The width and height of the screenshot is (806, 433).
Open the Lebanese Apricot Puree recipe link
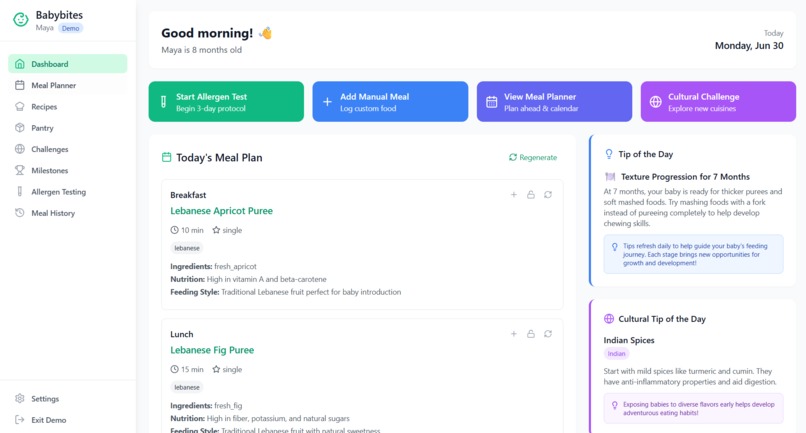pos(222,211)
